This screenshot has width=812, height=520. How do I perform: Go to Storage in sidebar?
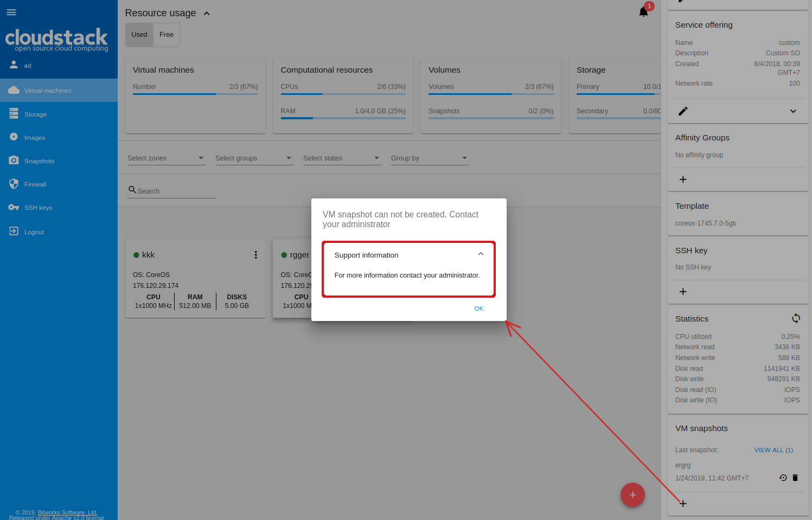(x=35, y=114)
